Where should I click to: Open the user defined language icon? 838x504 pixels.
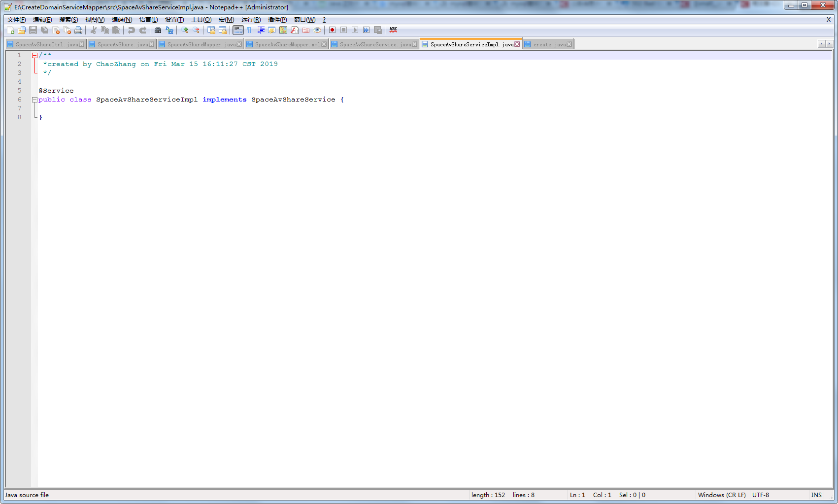pyautogui.click(x=272, y=30)
